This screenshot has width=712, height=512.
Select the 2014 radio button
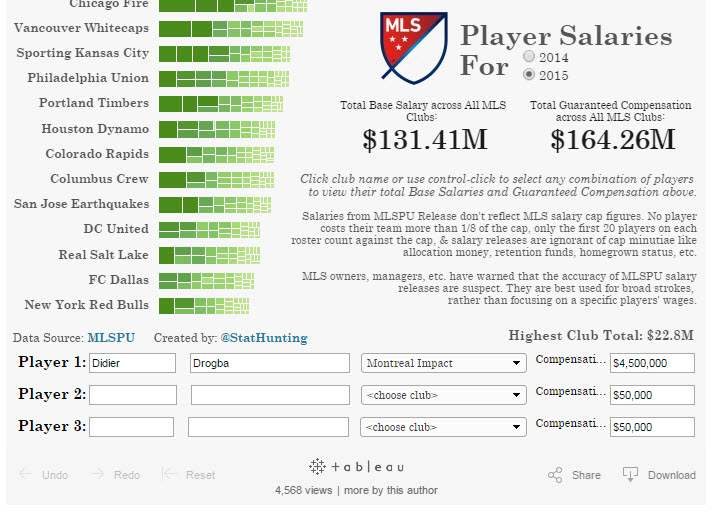point(529,58)
